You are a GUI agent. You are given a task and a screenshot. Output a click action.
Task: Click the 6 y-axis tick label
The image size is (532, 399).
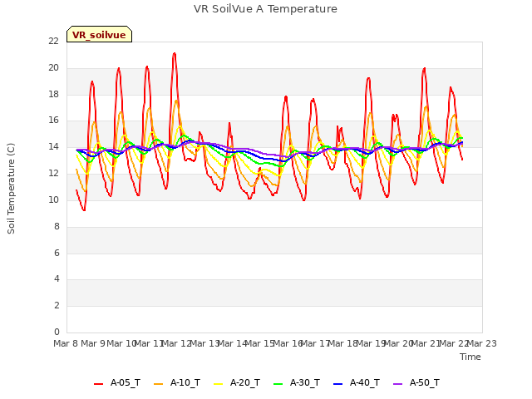(x=57, y=253)
